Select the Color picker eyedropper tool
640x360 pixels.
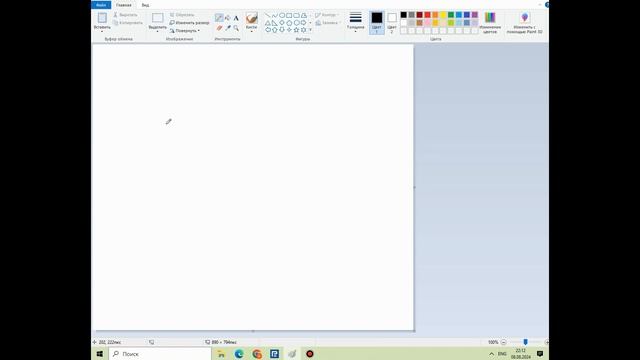pyautogui.click(x=228, y=28)
